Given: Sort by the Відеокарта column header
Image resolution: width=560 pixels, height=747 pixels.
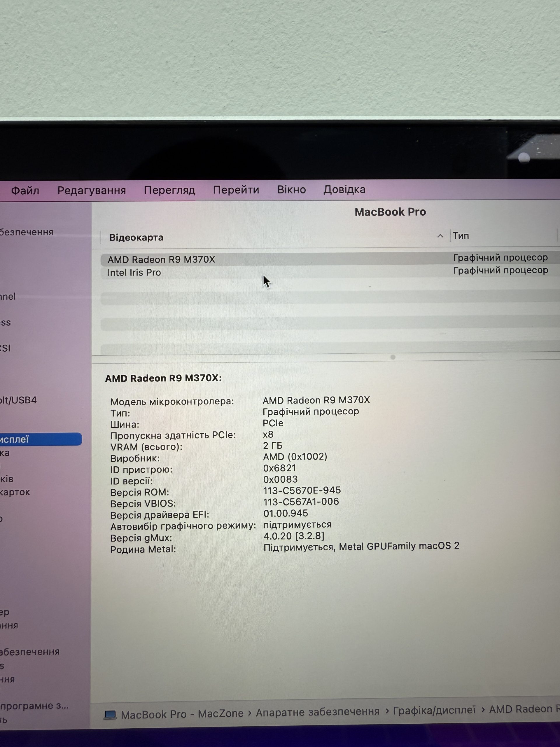Looking at the screenshot, I should [136, 238].
